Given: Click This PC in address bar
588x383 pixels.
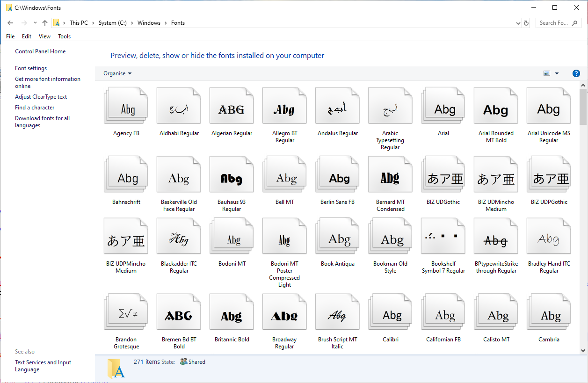Looking at the screenshot, I should 79,23.
